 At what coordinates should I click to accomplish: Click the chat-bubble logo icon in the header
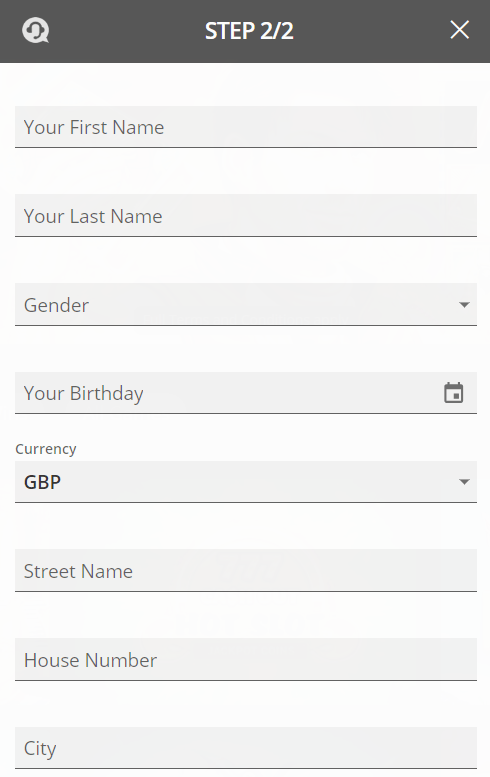pos(36,30)
